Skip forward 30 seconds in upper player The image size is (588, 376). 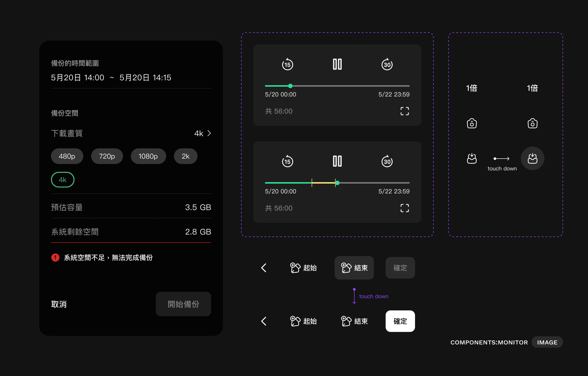(387, 64)
